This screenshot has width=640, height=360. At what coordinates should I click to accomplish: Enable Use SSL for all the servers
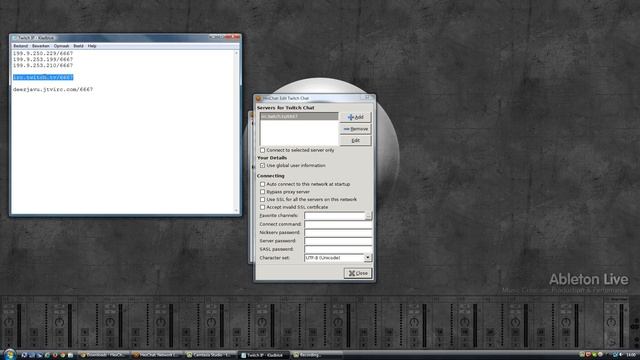tap(262, 200)
